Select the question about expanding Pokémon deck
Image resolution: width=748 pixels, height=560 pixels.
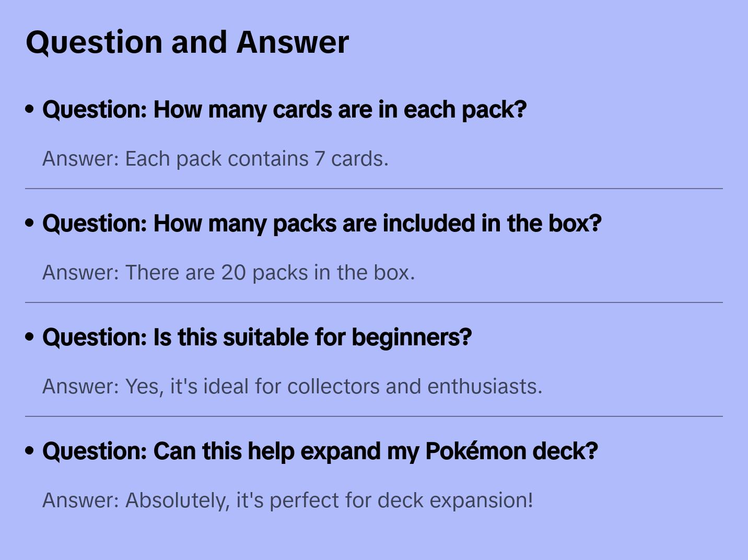(x=320, y=451)
